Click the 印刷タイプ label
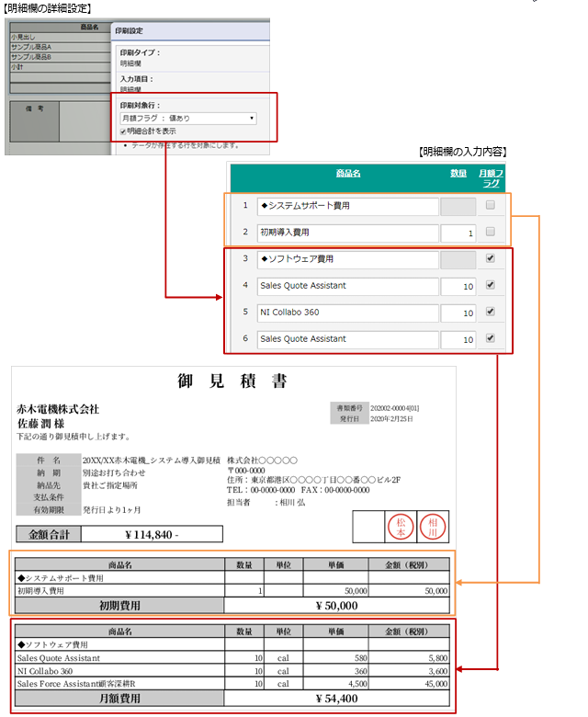 (x=140, y=52)
